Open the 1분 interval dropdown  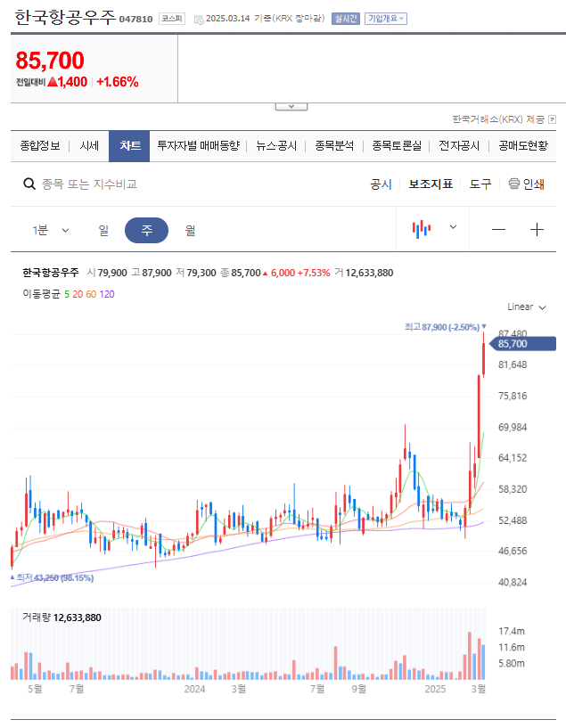click(x=51, y=230)
